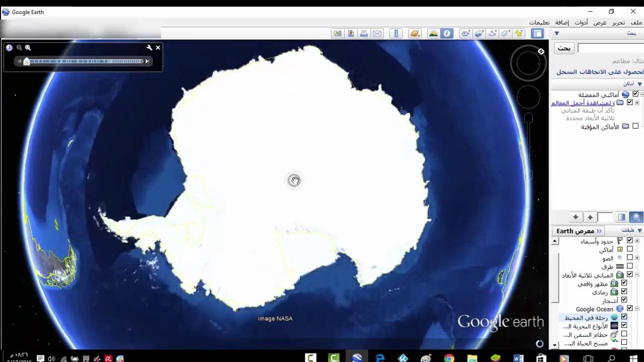Click the add polygon icon

pyautogui.click(x=506, y=34)
